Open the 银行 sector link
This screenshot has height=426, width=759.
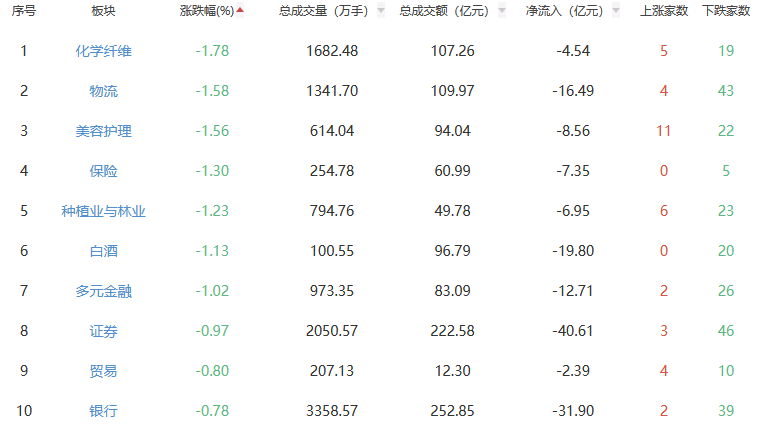click(x=103, y=411)
